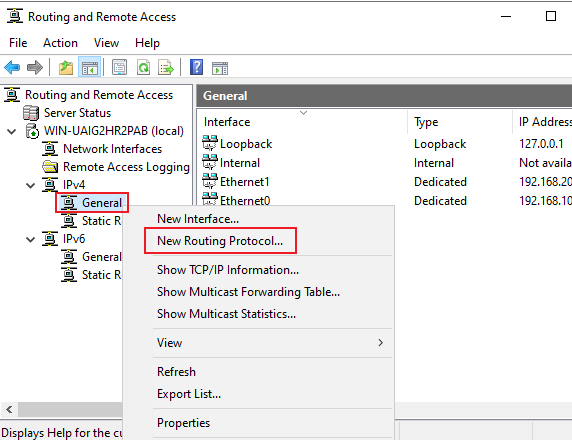
Task: Choose New Routing Protocol... from context menu
Action: point(220,241)
